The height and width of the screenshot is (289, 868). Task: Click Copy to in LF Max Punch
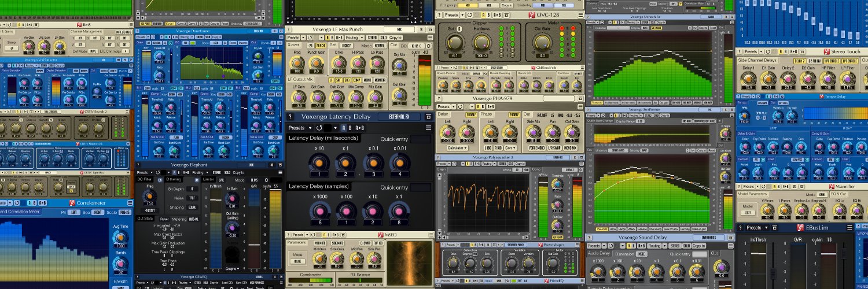pos(395,38)
